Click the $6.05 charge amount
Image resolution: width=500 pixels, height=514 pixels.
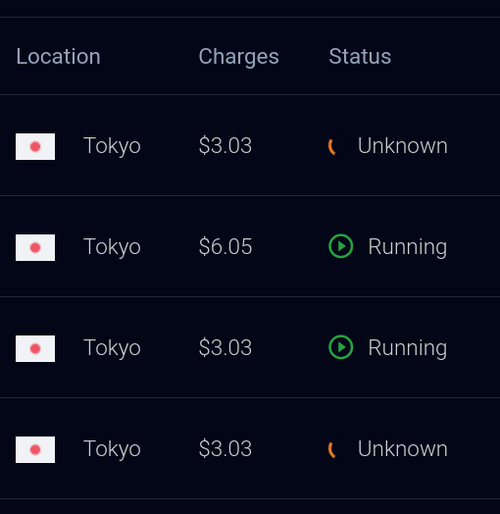point(225,247)
